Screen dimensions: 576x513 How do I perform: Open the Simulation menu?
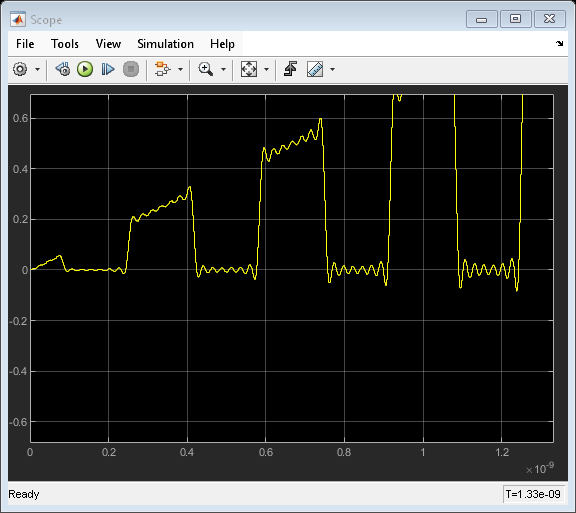[165, 44]
